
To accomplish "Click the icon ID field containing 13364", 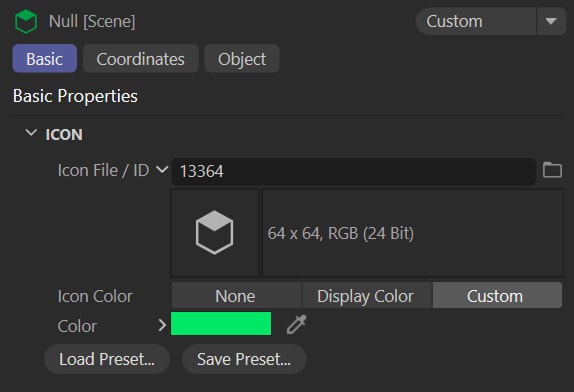I will click(354, 171).
